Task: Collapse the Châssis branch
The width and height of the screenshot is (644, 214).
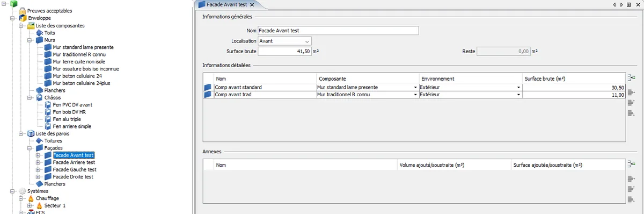Action: coord(30,97)
